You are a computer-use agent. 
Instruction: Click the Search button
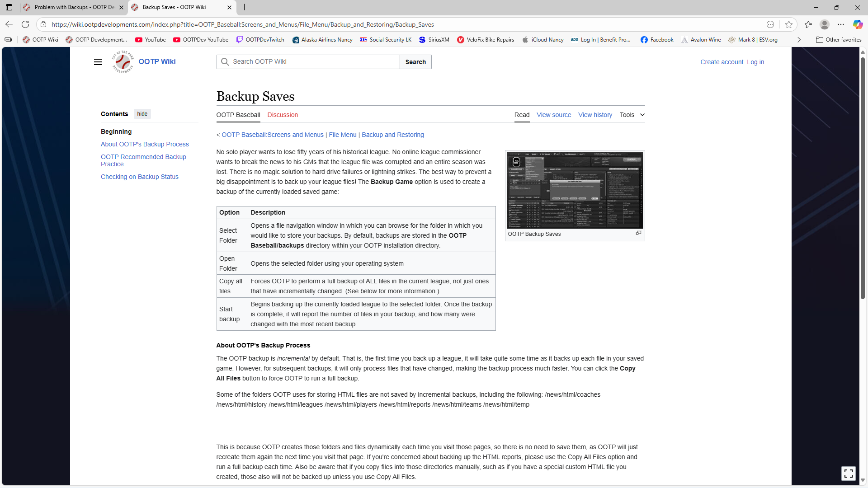click(x=415, y=62)
